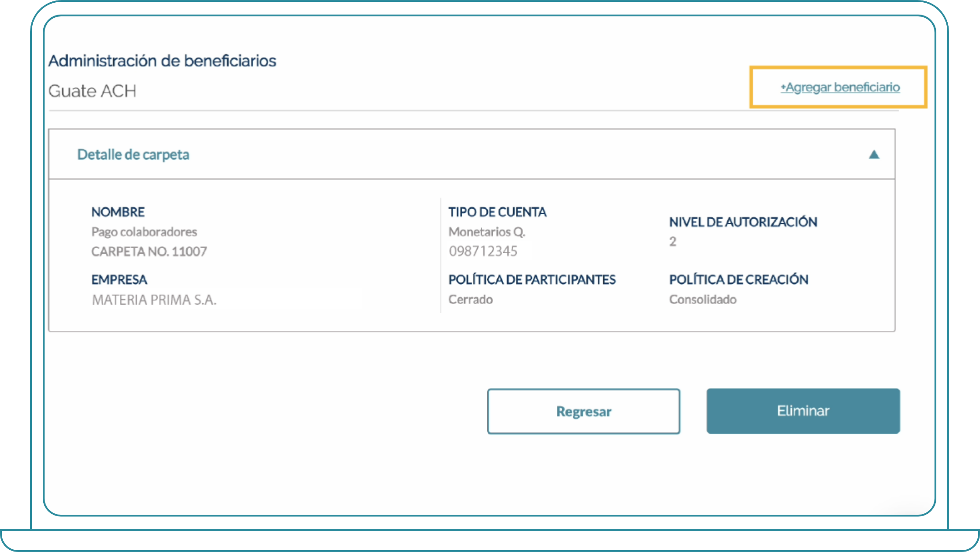Collapse the Detalle de carpeta panel arrow
The height and width of the screenshot is (552, 980).
(874, 155)
